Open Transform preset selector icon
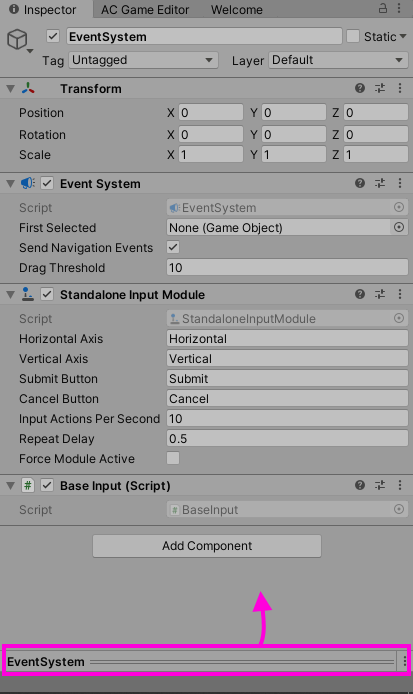413x694 pixels. pyautogui.click(x=380, y=88)
